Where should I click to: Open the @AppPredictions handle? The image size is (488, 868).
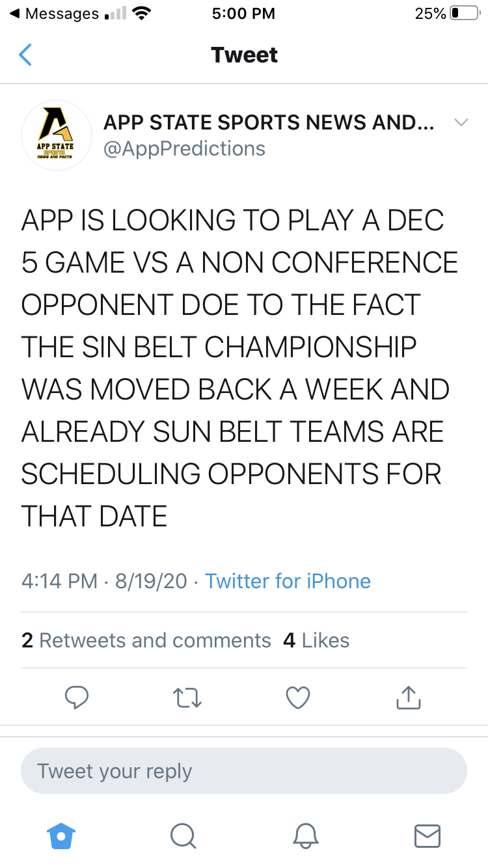pyautogui.click(x=184, y=149)
